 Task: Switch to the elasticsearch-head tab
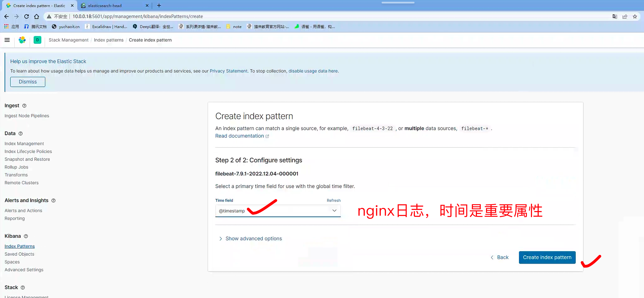105,6
